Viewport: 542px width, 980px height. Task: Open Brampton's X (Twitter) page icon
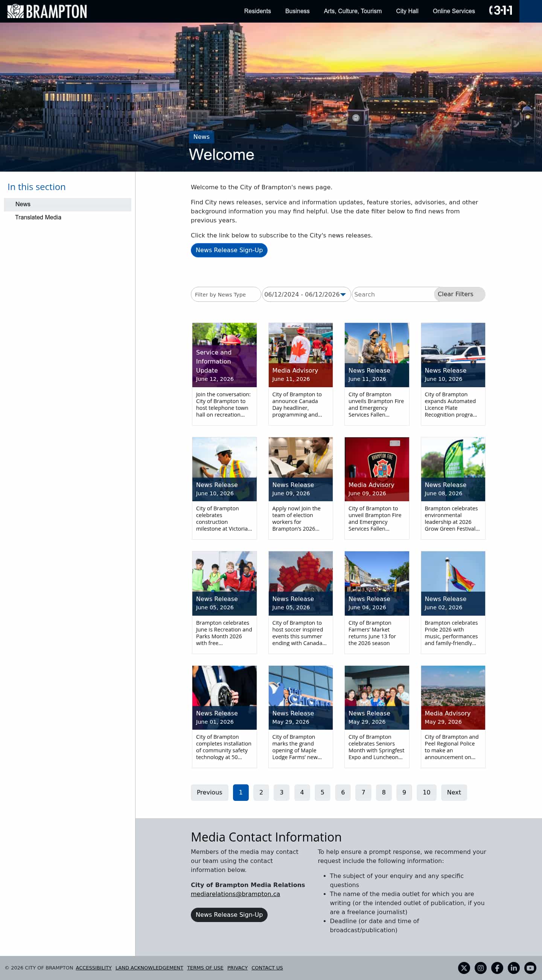[464, 968]
